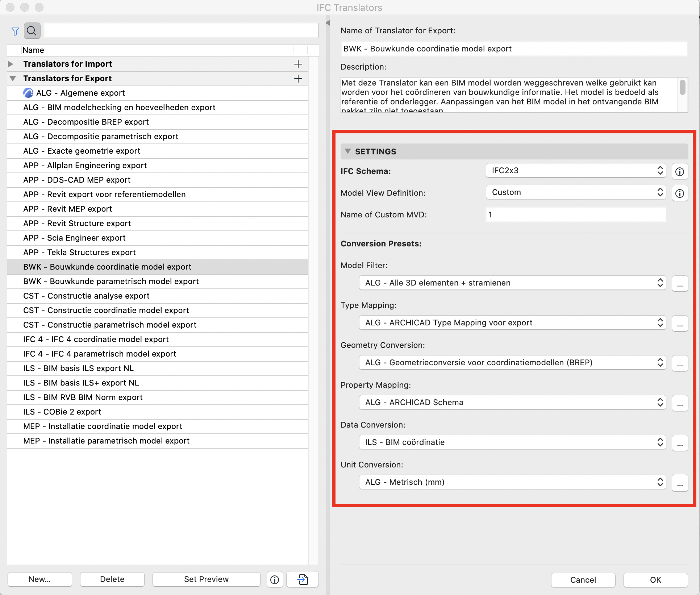This screenshot has height=595, width=700.
Task: Click the OK button
Action: (656, 580)
